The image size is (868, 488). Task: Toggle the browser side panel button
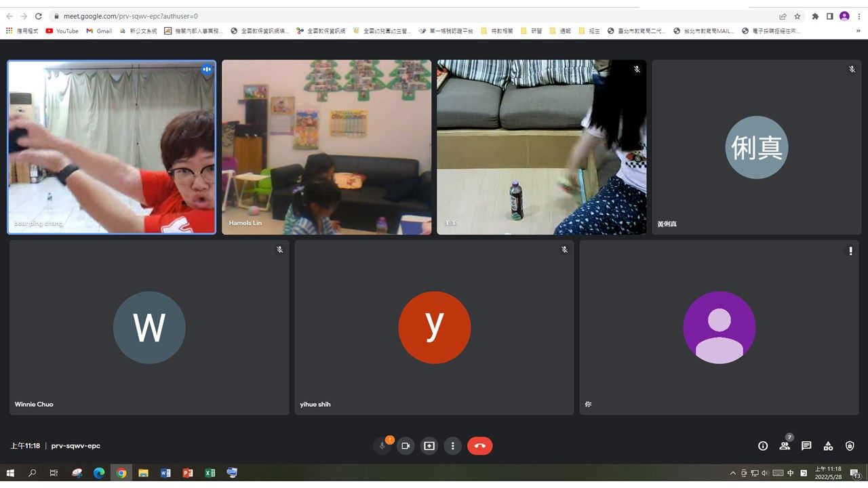[829, 16]
